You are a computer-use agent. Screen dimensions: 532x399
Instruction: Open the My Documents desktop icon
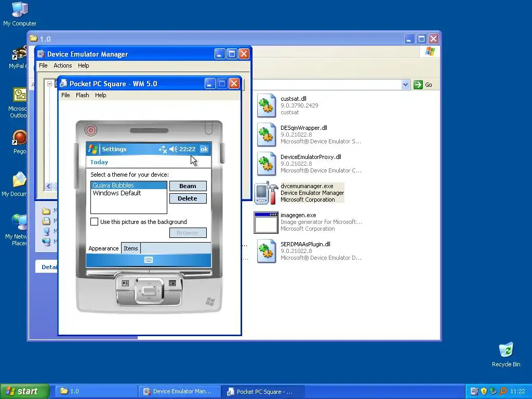pos(15,184)
